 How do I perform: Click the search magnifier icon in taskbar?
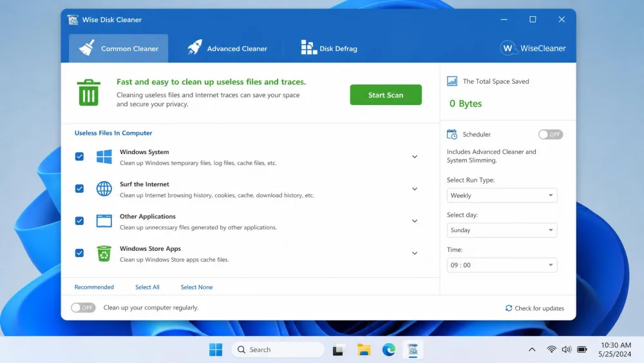[x=241, y=349]
